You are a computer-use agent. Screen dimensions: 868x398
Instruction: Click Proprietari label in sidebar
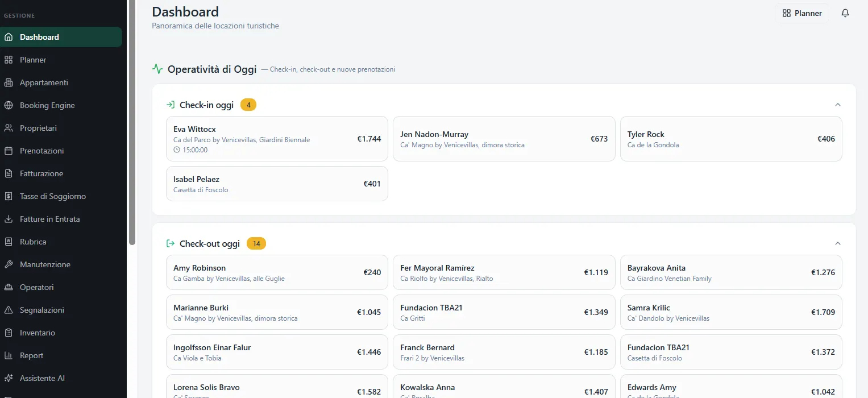click(38, 128)
